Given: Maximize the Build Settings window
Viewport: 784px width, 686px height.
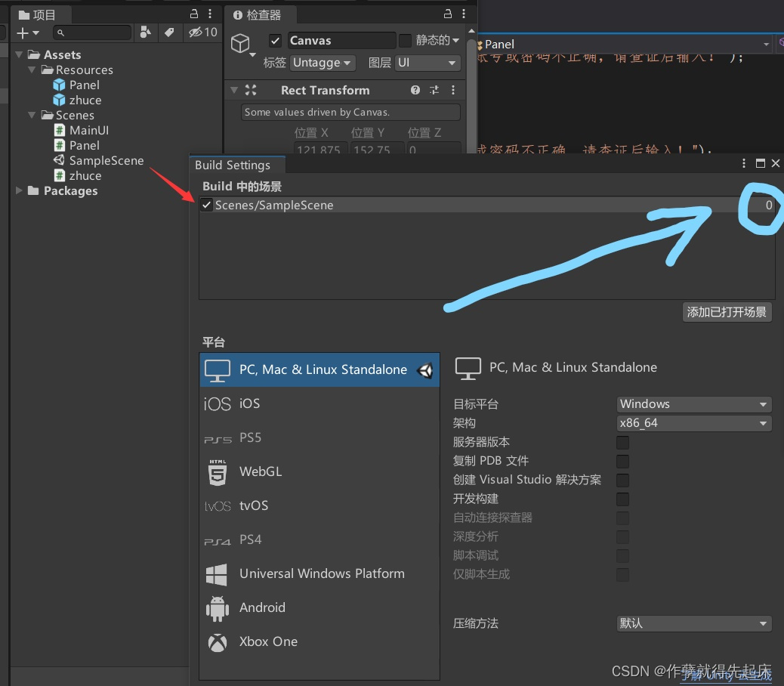Looking at the screenshot, I should pos(761,163).
